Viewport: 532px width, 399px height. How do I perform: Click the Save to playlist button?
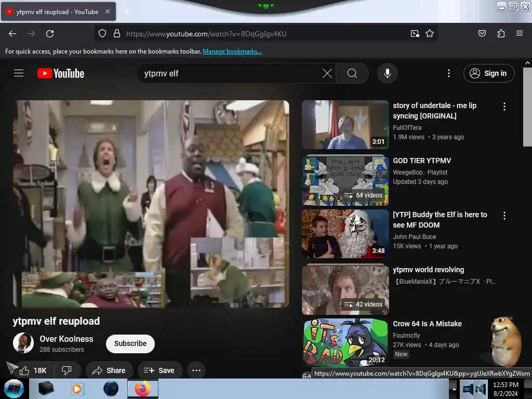click(159, 370)
